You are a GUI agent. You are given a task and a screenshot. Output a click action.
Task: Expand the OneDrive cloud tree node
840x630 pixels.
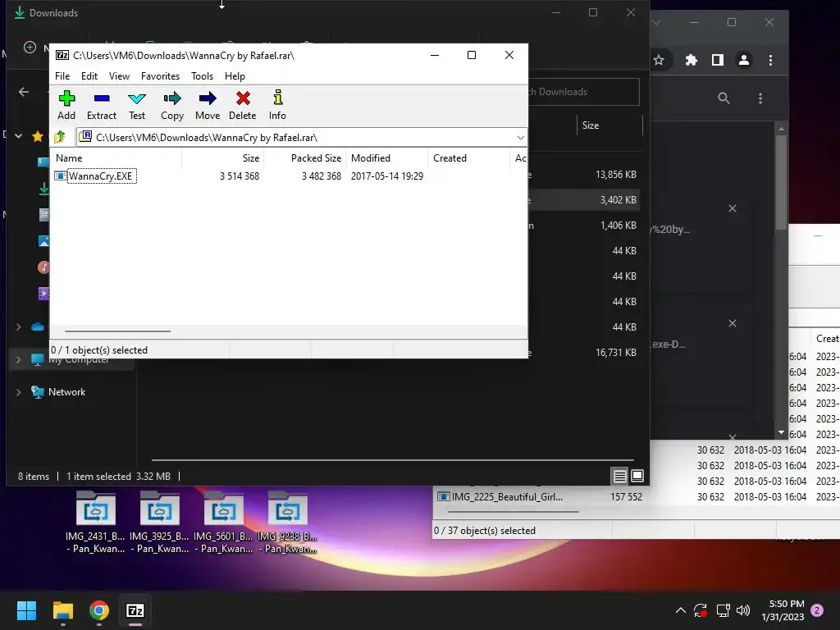pyautogui.click(x=18, y=326)
